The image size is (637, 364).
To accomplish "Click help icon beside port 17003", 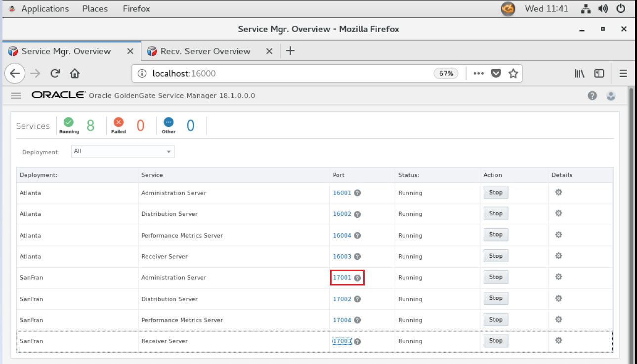I will point(357,341).
